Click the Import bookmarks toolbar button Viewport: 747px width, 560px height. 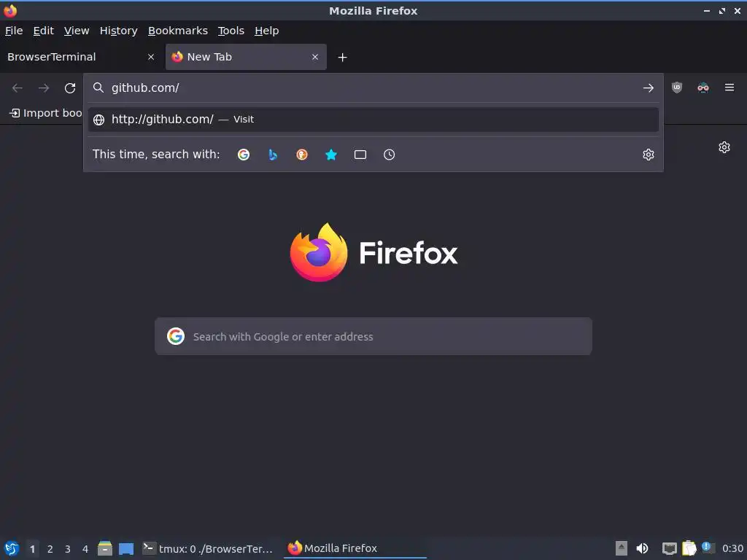[46, 113]
